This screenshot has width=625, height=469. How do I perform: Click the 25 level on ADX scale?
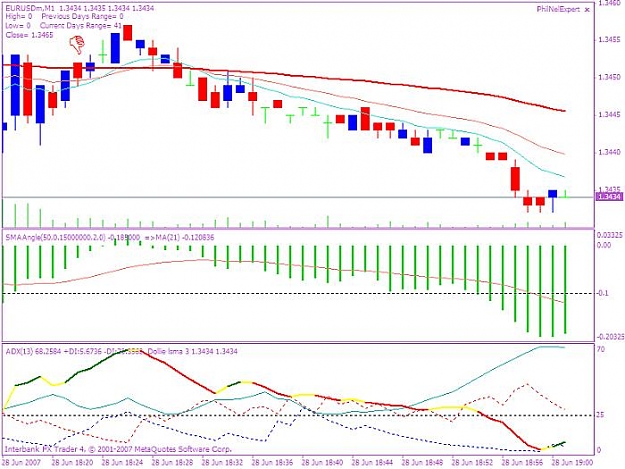pos(601,415)
